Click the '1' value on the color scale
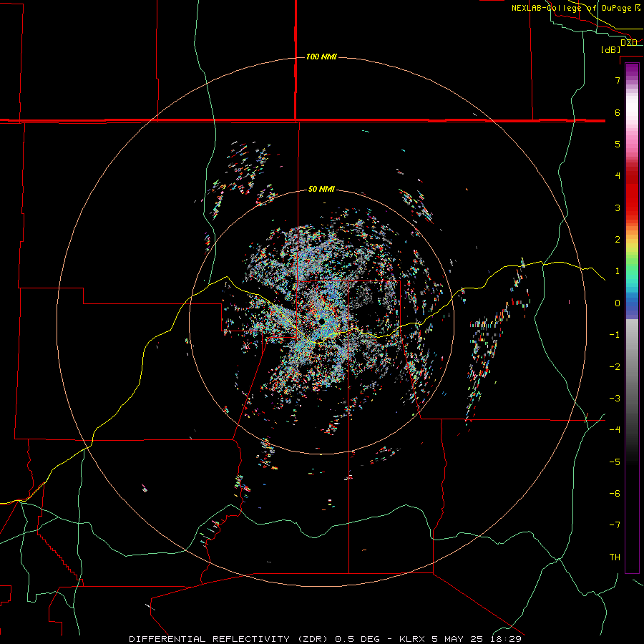This screenshot has height=644, width=644. pyautogui.click(x=618, y=271)
